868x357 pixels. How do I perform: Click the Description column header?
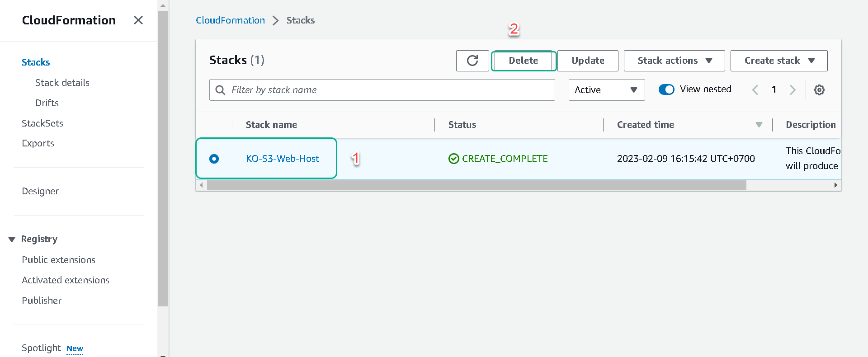pos(811,125)
